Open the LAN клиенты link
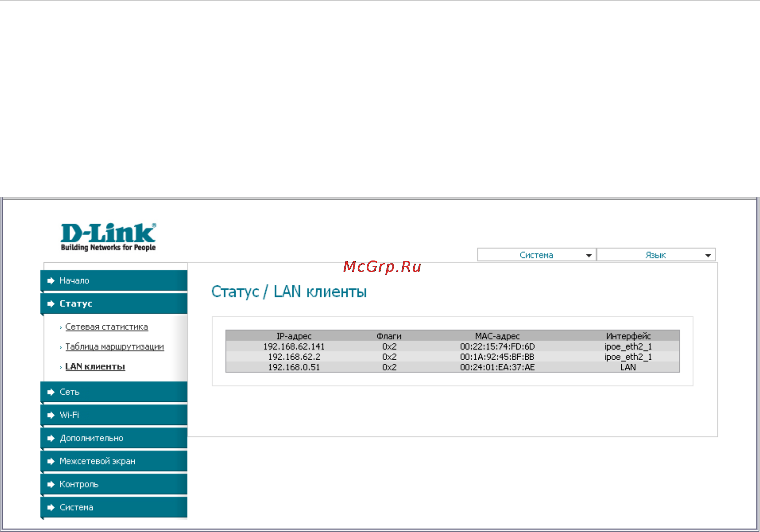760x532 pixels. pos(95,366)
